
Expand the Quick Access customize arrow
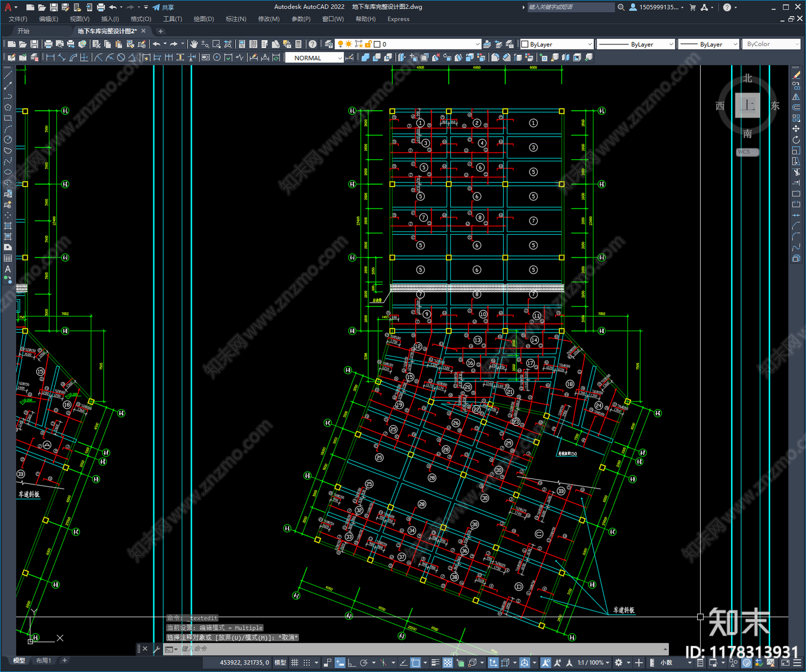(146, 7)
